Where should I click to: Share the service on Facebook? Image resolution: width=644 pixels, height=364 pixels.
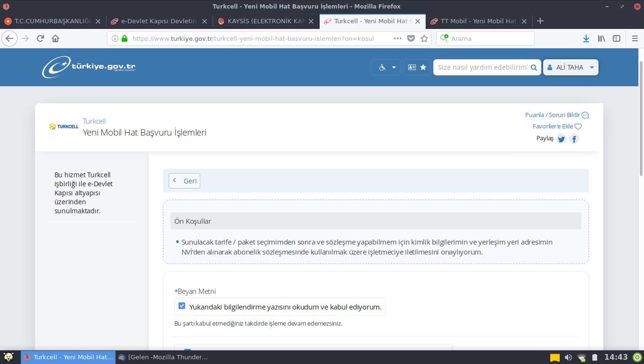574,139
